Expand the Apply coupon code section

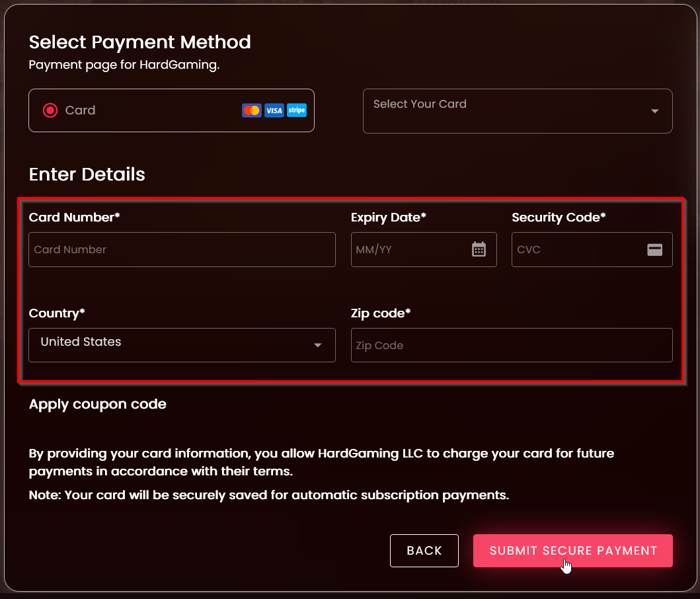pyautogui.click(x=97, y=404)
